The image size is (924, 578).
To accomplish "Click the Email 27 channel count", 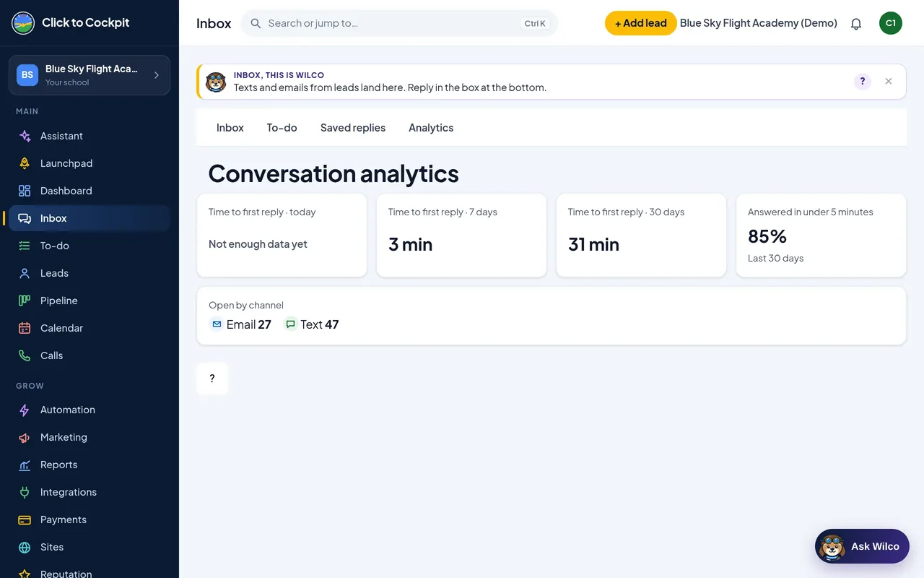I will coord(240,324).
